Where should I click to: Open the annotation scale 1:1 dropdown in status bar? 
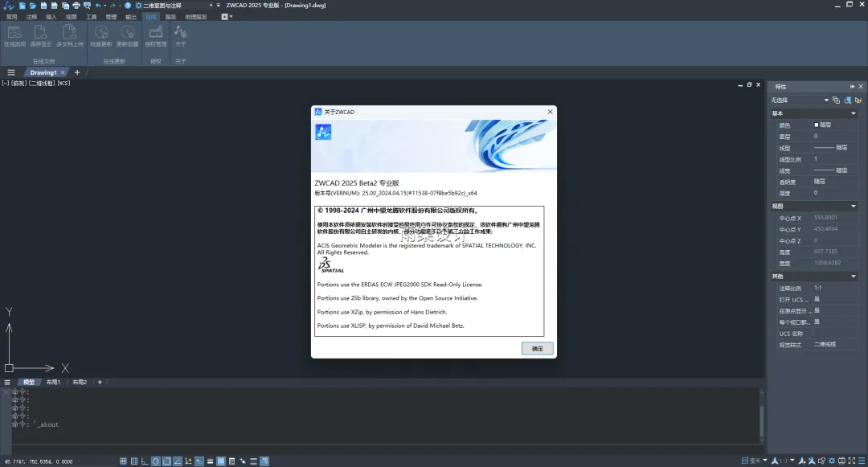pyautogui.click(x=792, y=461)
